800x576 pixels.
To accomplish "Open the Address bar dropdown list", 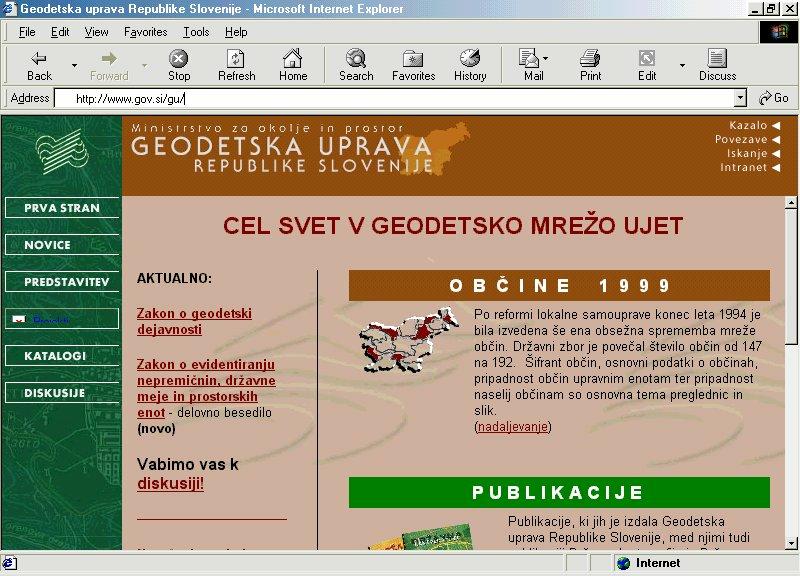I will (x=740, y=98).
